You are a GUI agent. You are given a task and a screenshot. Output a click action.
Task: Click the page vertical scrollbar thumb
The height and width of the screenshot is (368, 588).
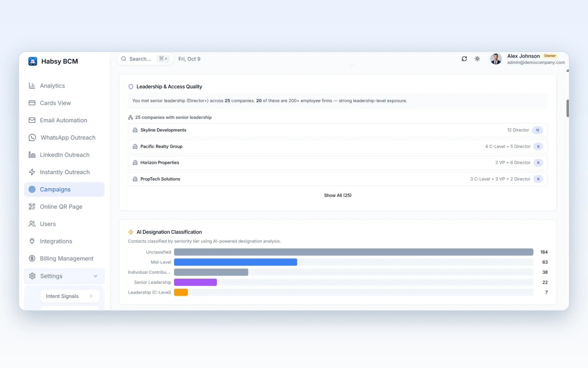[x=567, y=108]
